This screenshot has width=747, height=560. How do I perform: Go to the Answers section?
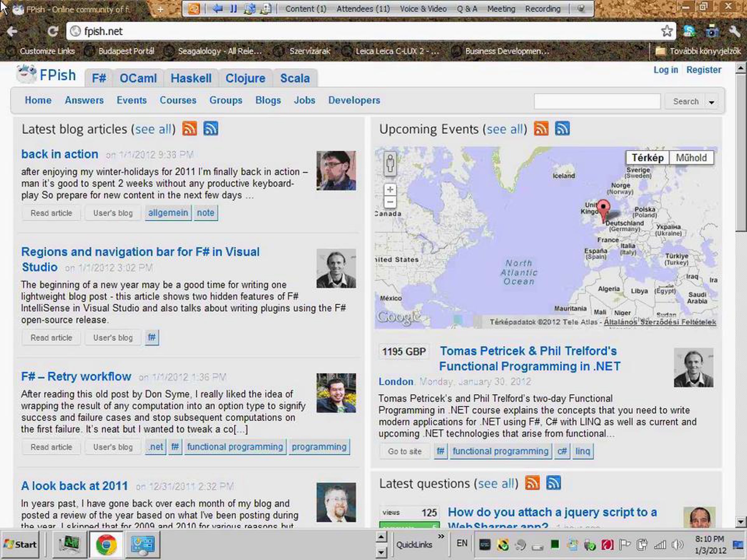[84, 100]
